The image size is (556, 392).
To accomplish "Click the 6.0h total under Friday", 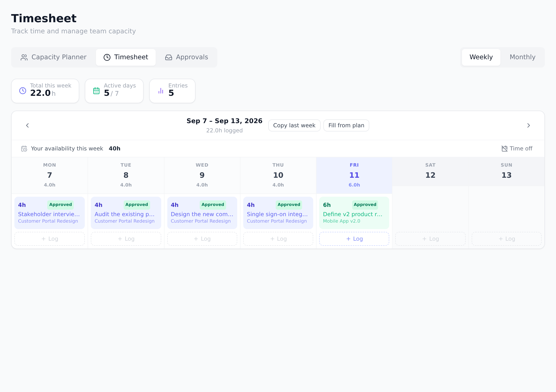I will point(354,185).
